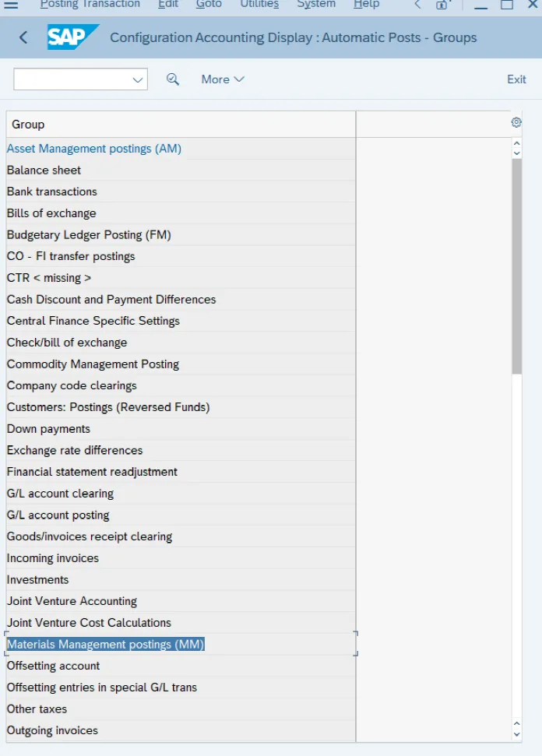Screen dimensions: 542x756
Task: Click the Exit button
Action: click(516, 79)
